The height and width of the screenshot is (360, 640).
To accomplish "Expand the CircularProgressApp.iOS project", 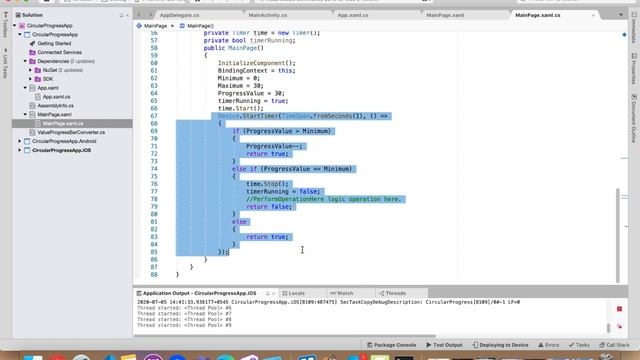I will [x=20, y=150].
